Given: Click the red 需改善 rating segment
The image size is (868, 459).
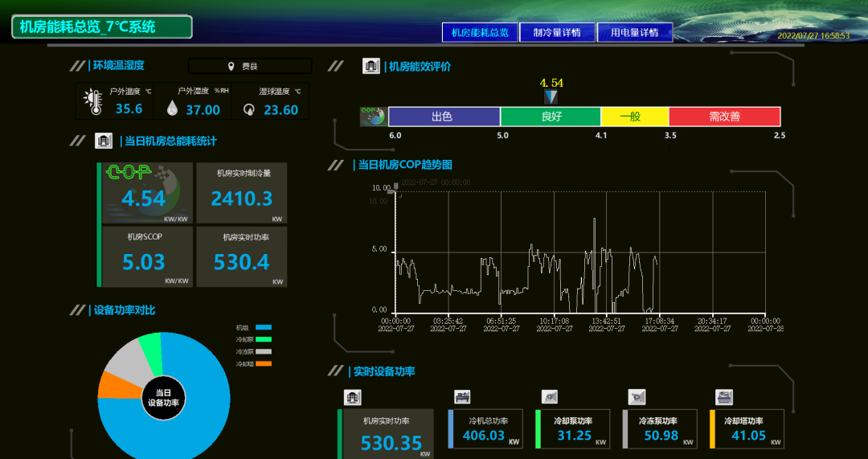Looking at the screenshot, I should tap(724, 117).
